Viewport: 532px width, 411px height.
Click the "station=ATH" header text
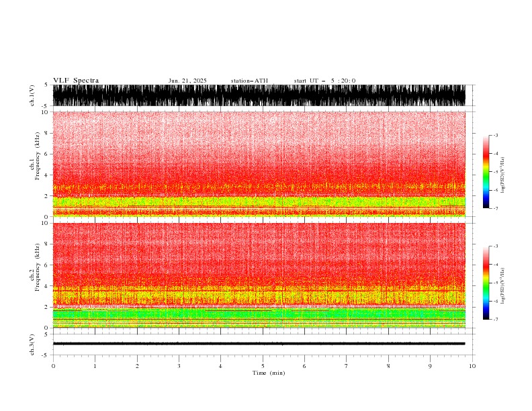coord(249,81)
